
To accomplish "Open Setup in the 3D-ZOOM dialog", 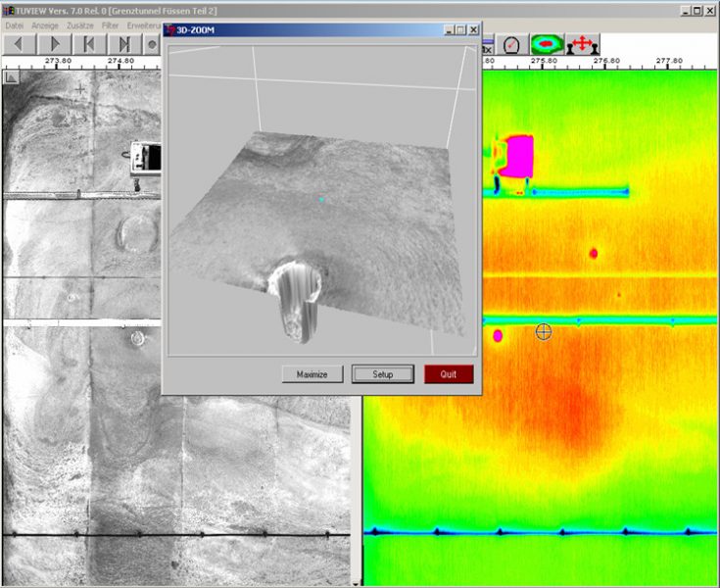I will [382, 374].
